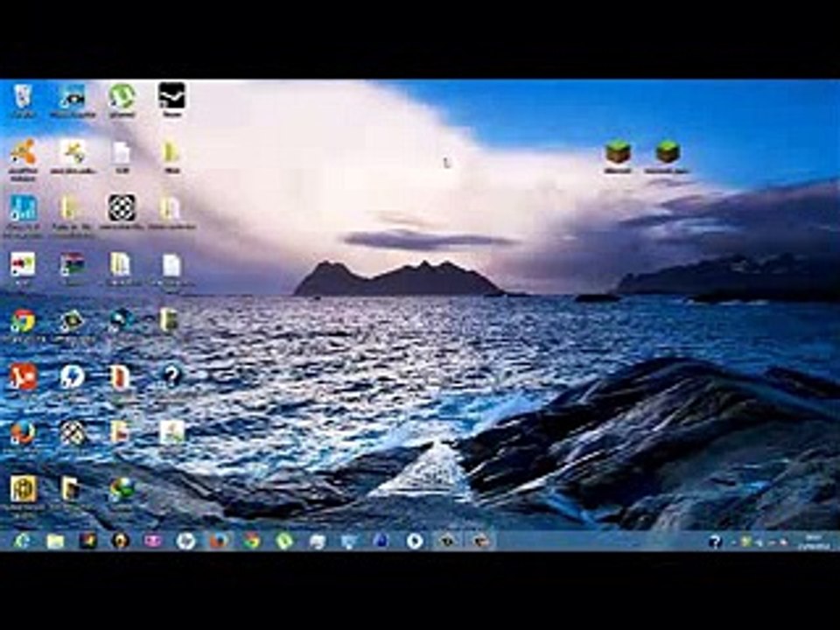Open the blue bar-chart desktop icon
This screenshot has height=630, width=840.
[x=23, y=208]
